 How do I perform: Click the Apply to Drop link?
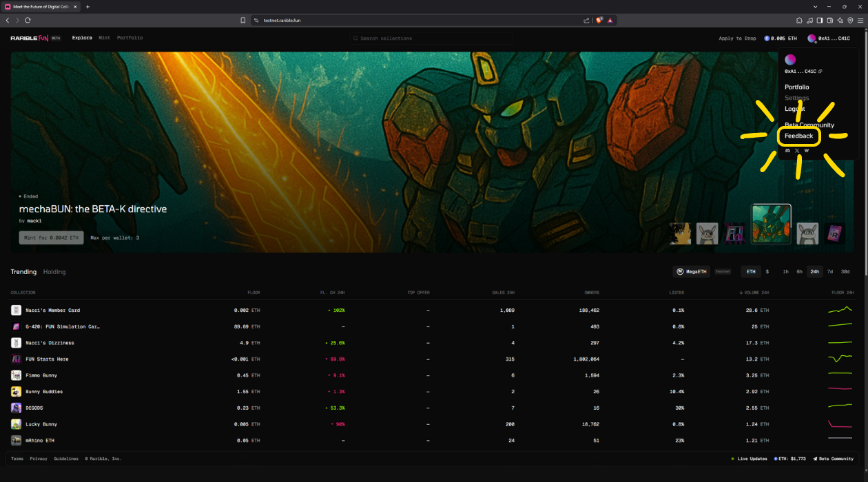coord(737,39)
